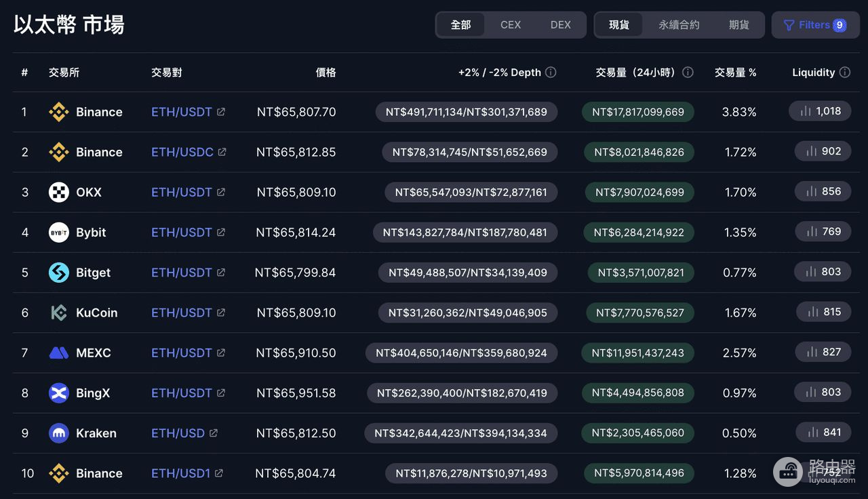This screenshot has height=499, width=868.
Task: Open Binance ETH/USDT trading pair link
Action: (x=182, y=112)
